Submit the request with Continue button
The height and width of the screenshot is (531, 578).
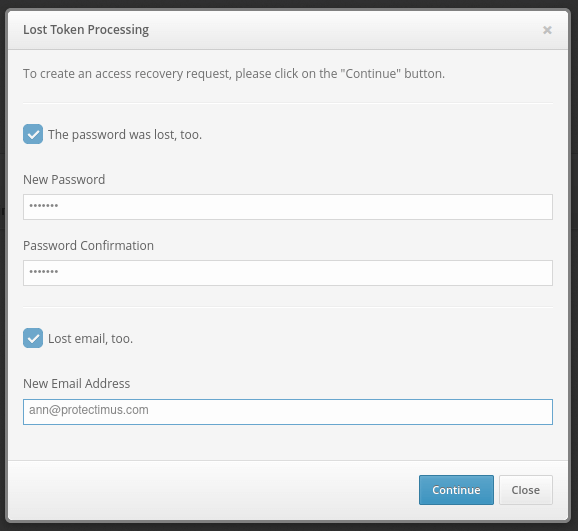click(x=456, y=490)
